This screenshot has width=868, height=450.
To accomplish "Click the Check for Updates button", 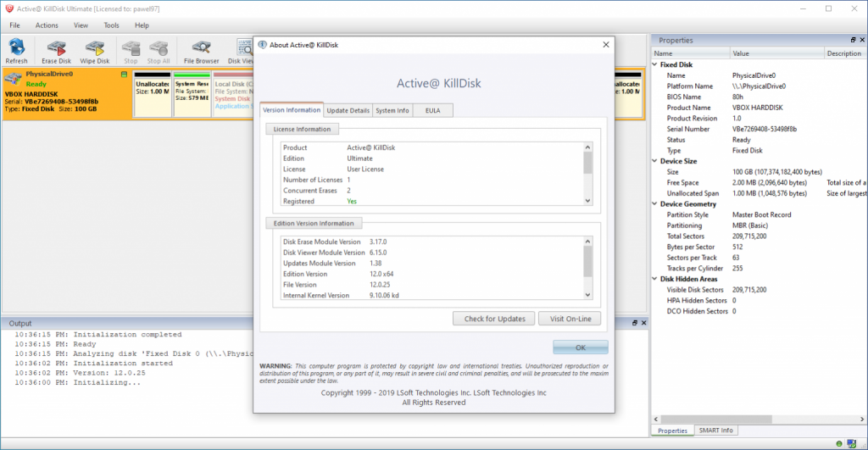I will pos(494,319).
